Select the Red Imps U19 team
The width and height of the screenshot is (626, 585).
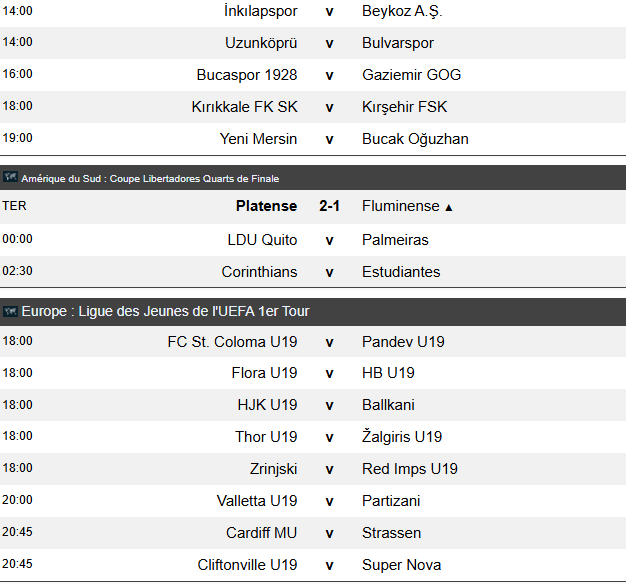point(410,469)
